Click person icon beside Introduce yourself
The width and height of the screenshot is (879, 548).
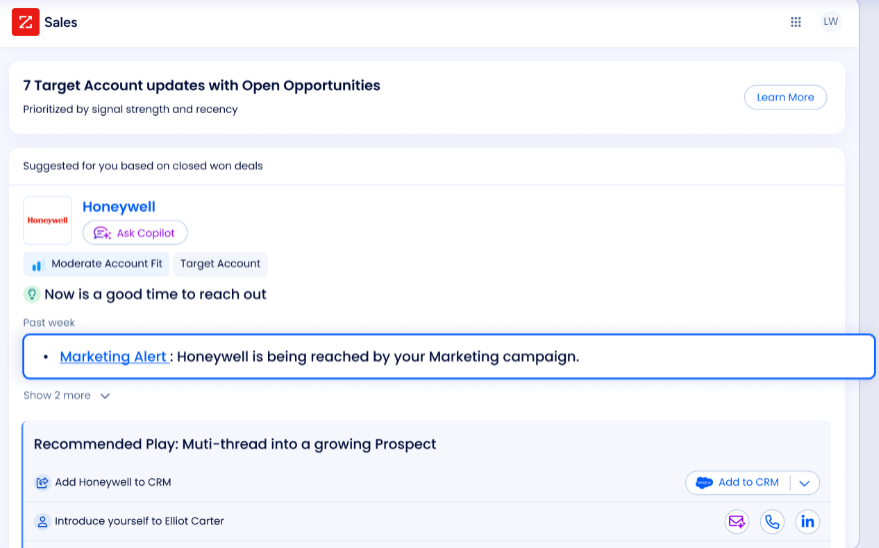[42, 522]
